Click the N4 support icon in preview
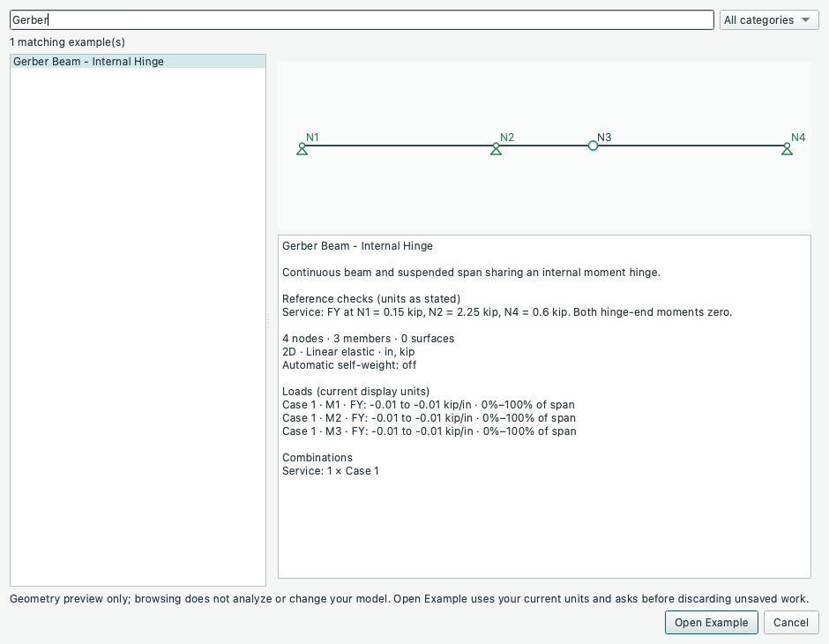The image size is (829, 644). point(787,150)
